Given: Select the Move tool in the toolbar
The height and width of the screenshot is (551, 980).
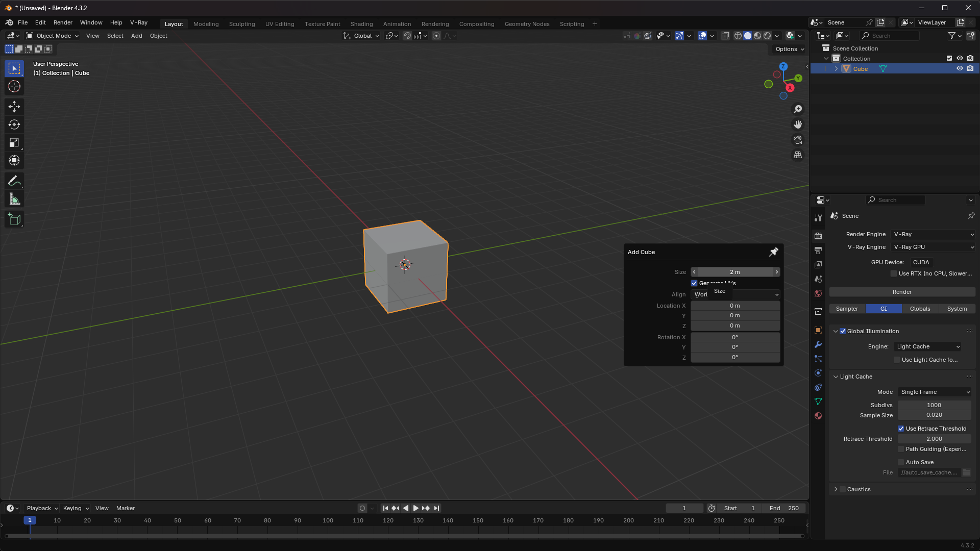Looking at the screenshot, I should click(14, 106).
